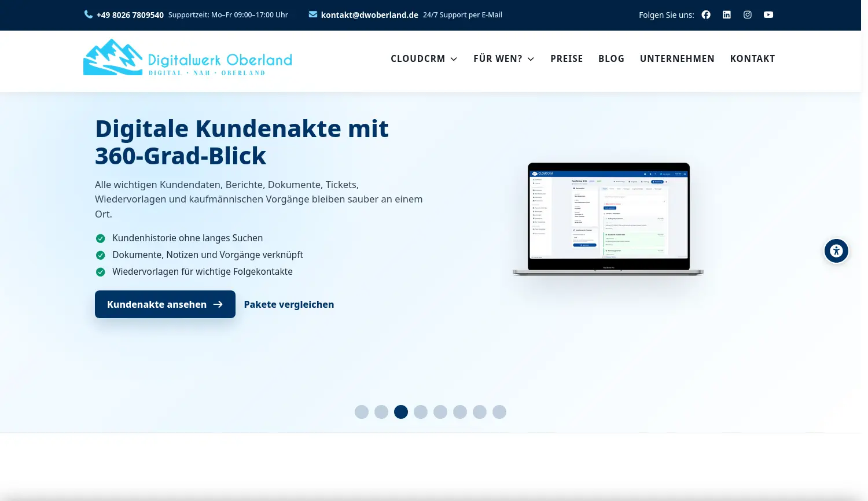This screenshot has height=501, width=868.
Task: Click the FÜR WEN? menu label
Action: coord(498,58)
